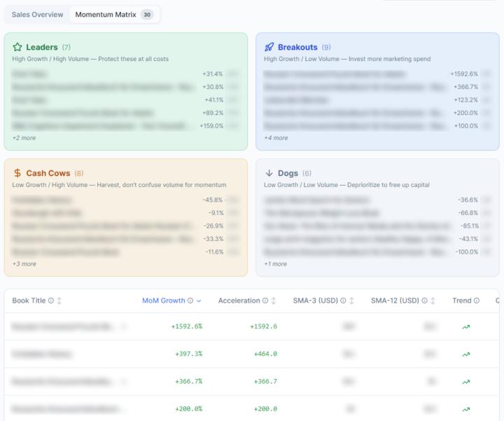Open the MoM Growth info icon
The height and width of the screenshot is (421, 504).
[x=190, y=301]
